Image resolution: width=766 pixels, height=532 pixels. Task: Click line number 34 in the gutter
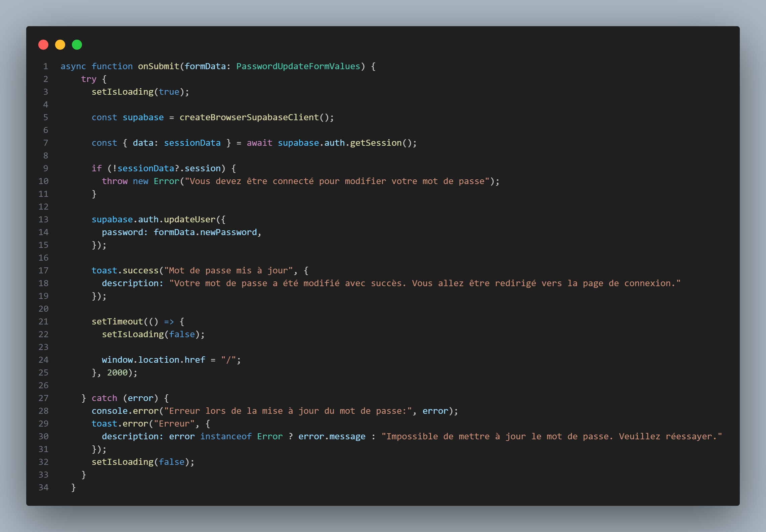click(x=43, y=487)
